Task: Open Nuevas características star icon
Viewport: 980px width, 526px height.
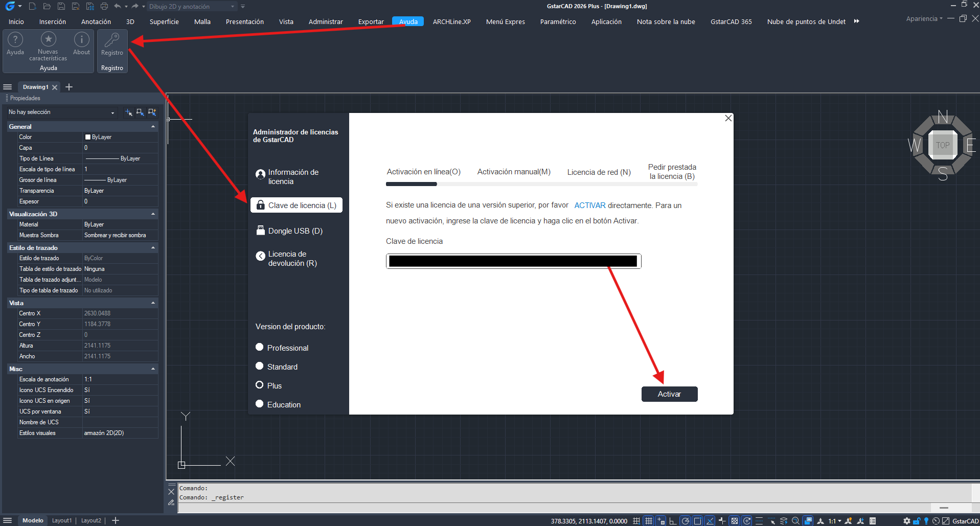Action: click(x=48, y=46)
